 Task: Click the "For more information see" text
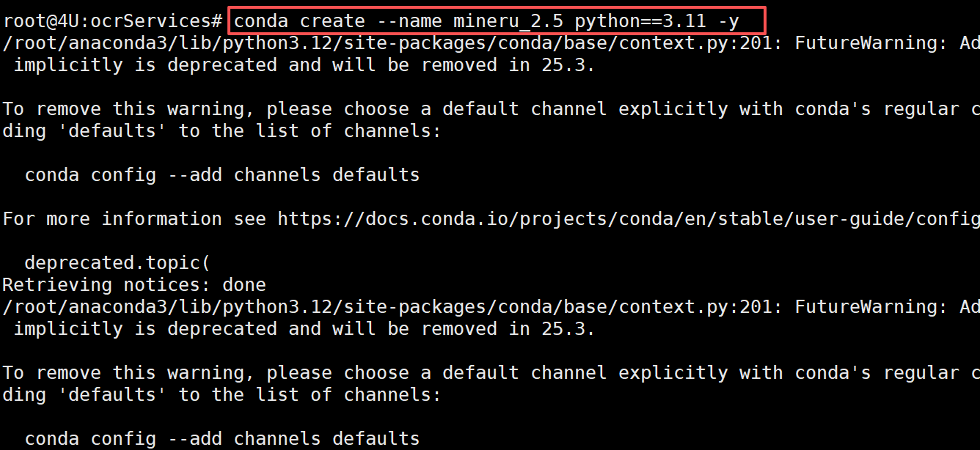coord(134,218)
